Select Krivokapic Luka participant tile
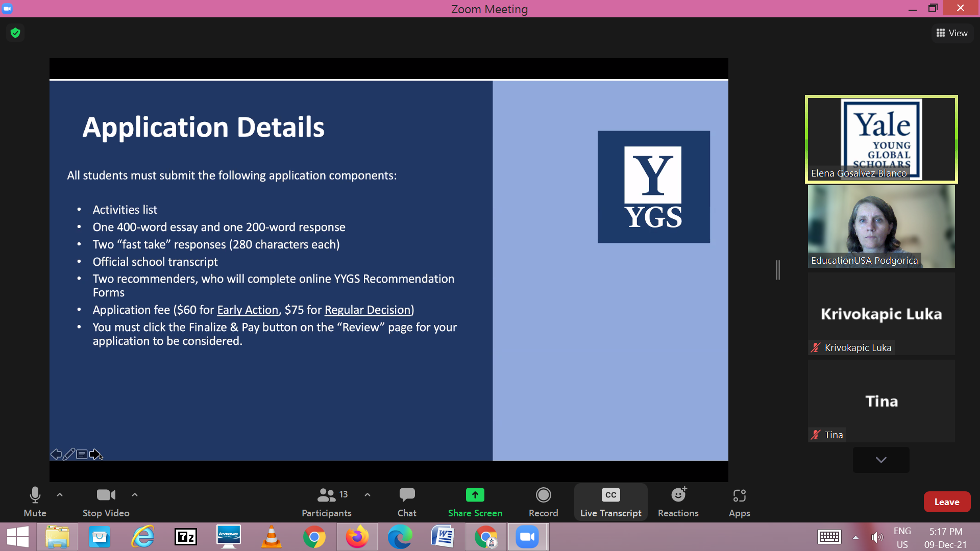The width and height of the screenshot is (980, 551). 881,314
